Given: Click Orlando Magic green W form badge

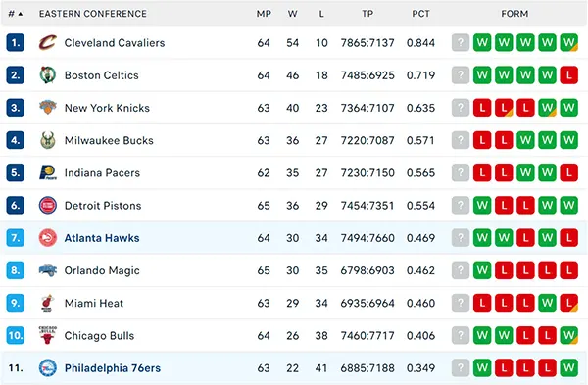Looking at the screenshot, I should click(x=482, y=270).
